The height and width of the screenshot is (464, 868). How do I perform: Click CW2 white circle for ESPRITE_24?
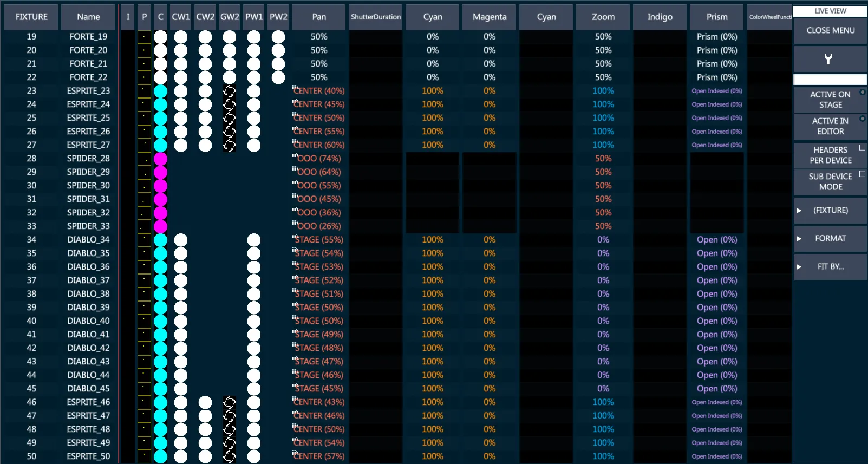205,104
